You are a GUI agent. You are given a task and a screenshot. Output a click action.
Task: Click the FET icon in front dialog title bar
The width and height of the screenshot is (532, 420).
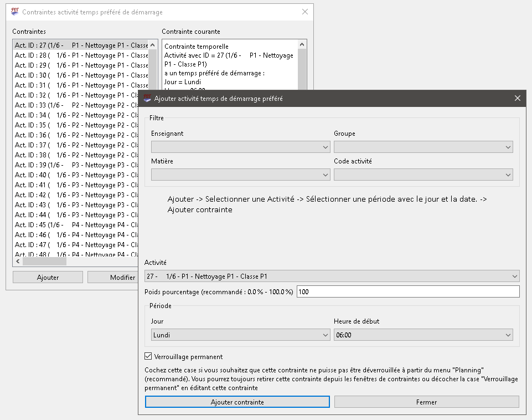[147, 98]
